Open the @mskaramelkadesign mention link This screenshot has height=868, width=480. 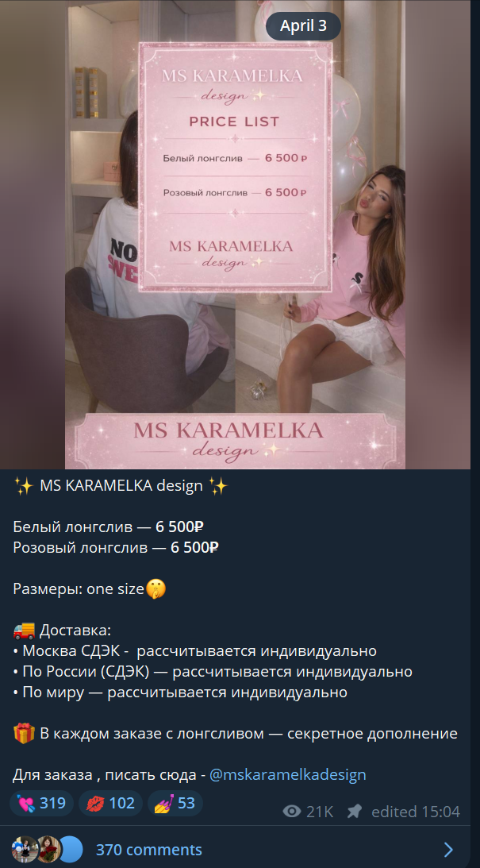(x=287, y=774)
